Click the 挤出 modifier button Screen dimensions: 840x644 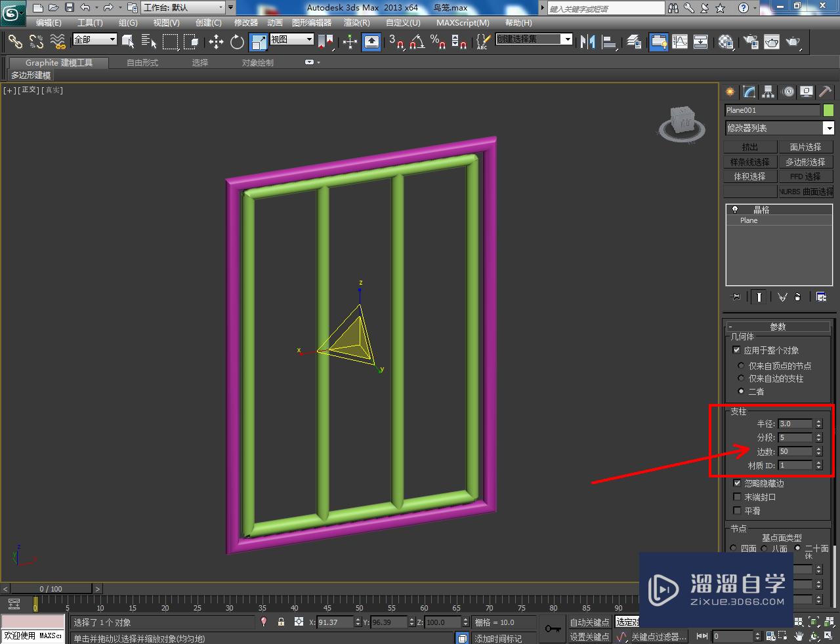coord(750,147)
